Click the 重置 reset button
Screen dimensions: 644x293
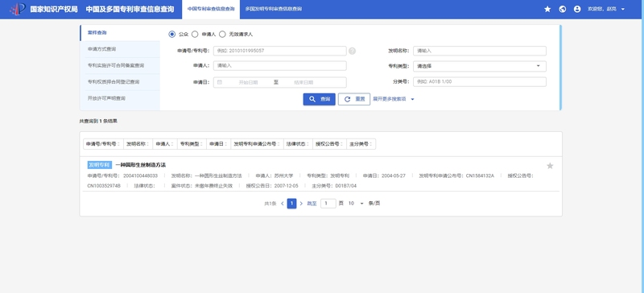(354, 99)
